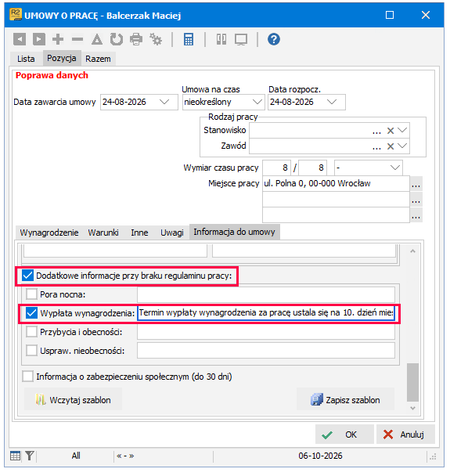Check Informacja o zabezpieczeniu społecznym checkbox

[x=27, y=377]
